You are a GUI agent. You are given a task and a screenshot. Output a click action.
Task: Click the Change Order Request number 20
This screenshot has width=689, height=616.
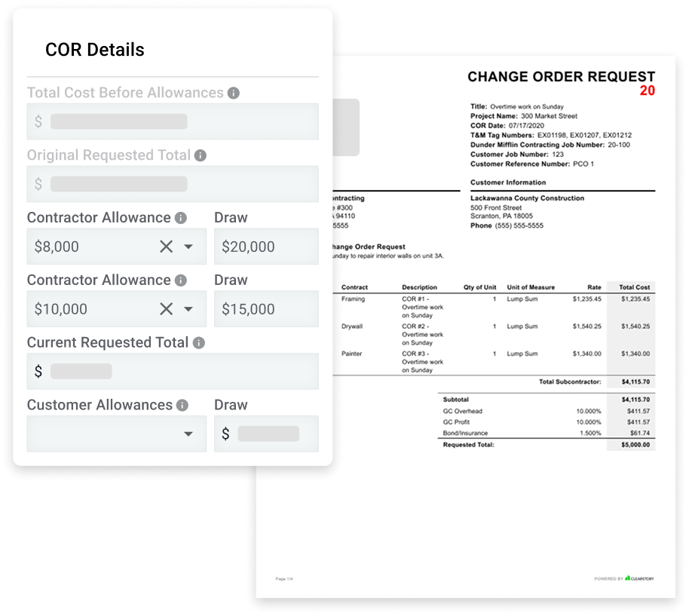[647, 91]
